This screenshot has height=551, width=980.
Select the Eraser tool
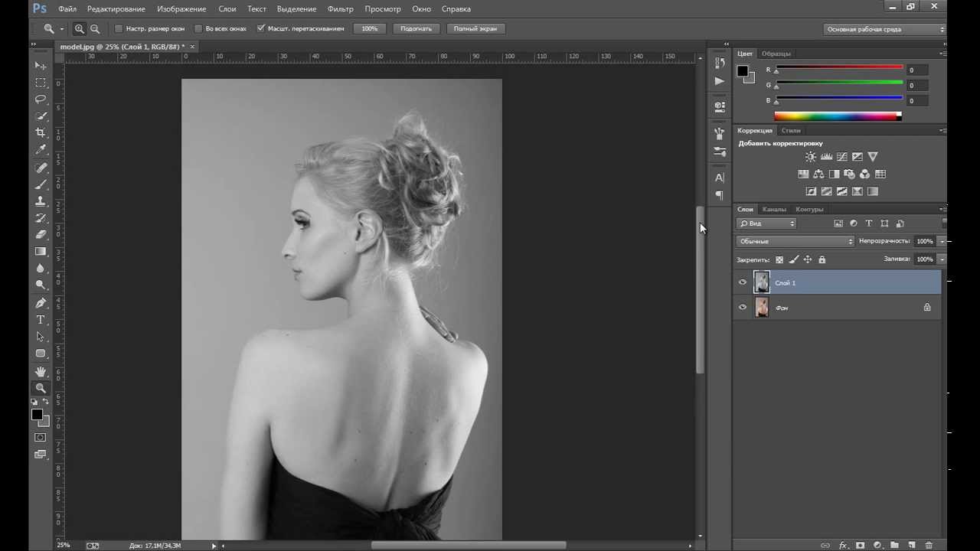click(x=41, y=234)
